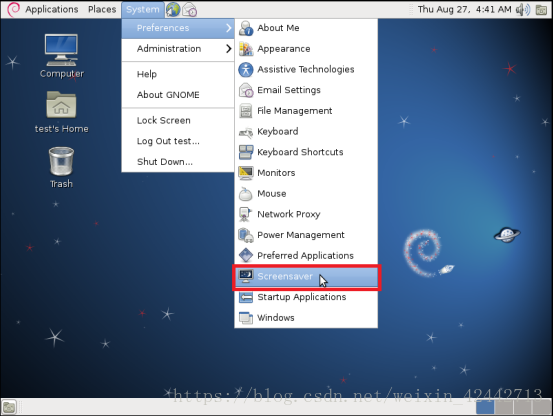Switch to the fourth workspace

click(x=541, y=408)
